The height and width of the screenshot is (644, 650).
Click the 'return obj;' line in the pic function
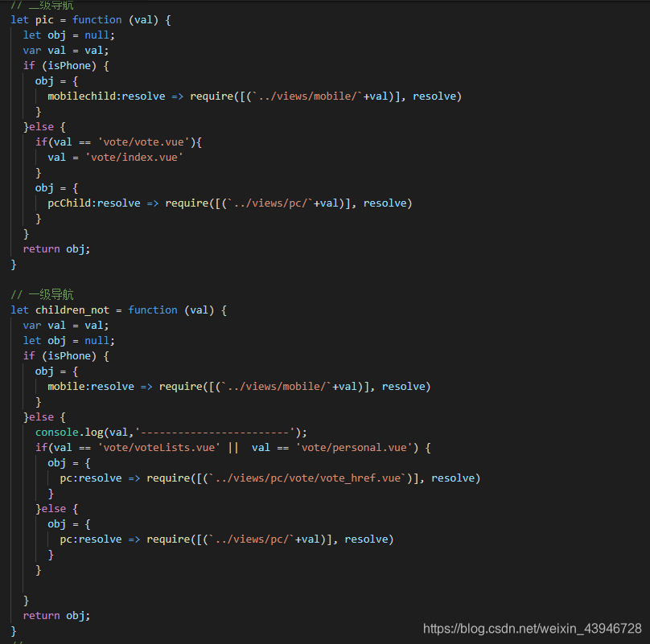point(56,249)
